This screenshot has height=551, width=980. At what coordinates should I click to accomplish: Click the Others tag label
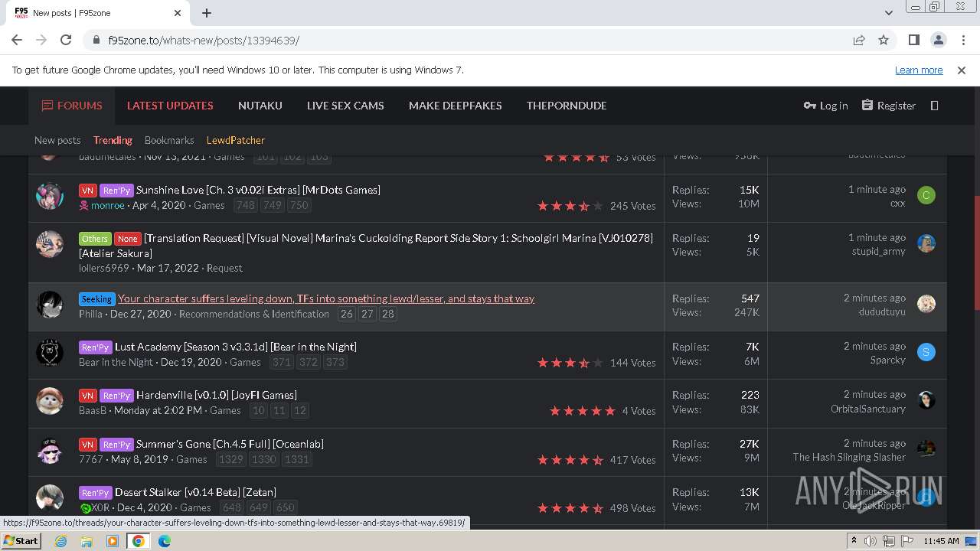point(95,239)
